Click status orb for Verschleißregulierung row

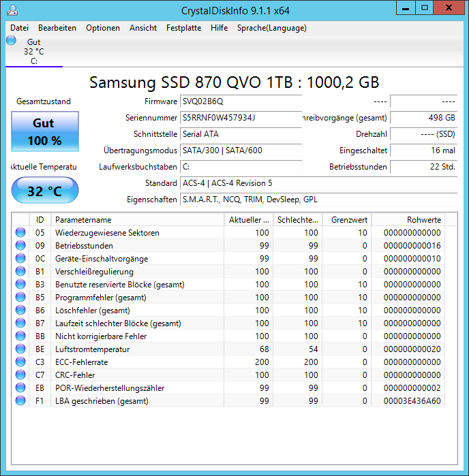[20, 272]
